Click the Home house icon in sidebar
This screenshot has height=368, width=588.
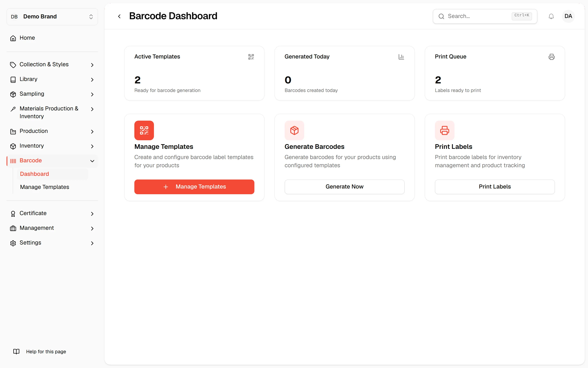click(x=13, y=38)
